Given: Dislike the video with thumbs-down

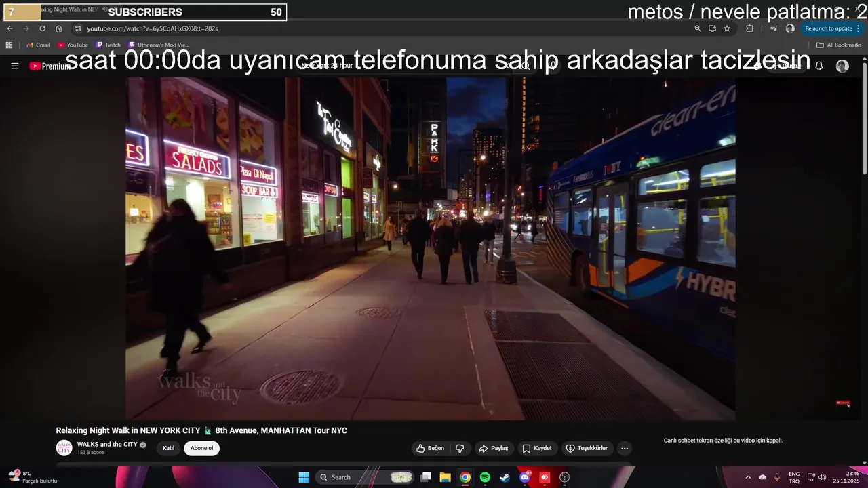Looking at the screenshot, I should pyautogui.click(x=460, y=448).
